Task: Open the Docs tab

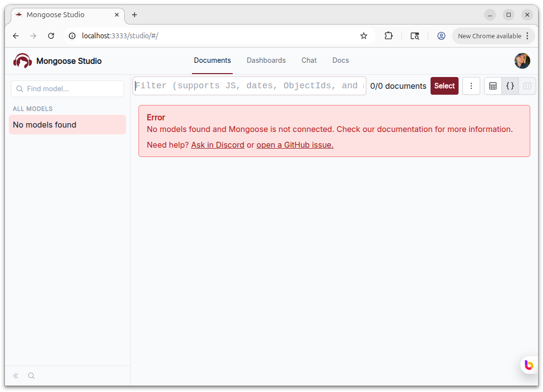Action: [340, 60]
